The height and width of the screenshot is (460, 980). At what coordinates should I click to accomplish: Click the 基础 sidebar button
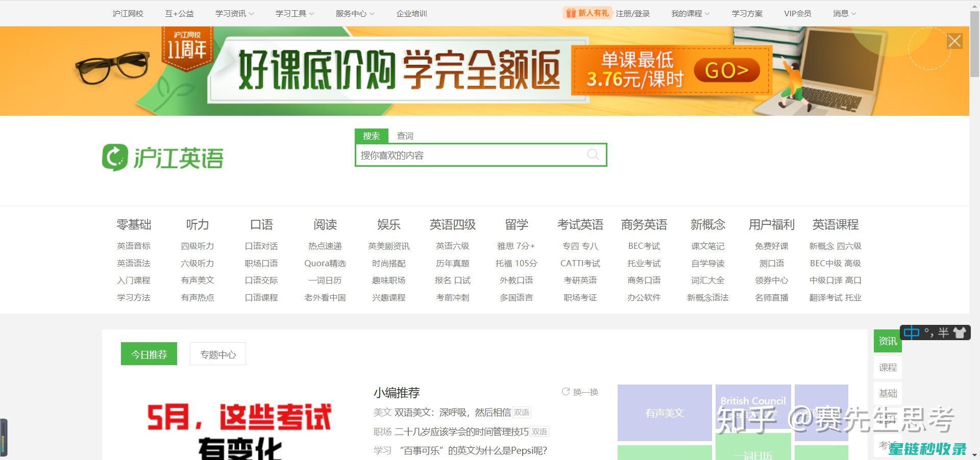[888, 393]
